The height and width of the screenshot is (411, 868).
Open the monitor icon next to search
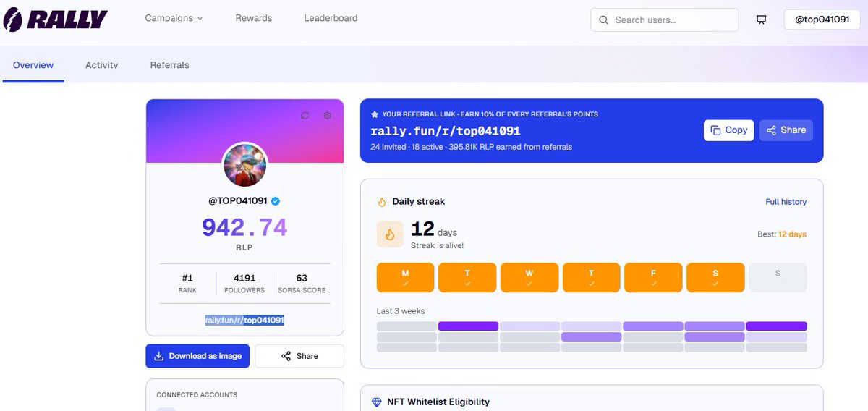coord(761,20)
